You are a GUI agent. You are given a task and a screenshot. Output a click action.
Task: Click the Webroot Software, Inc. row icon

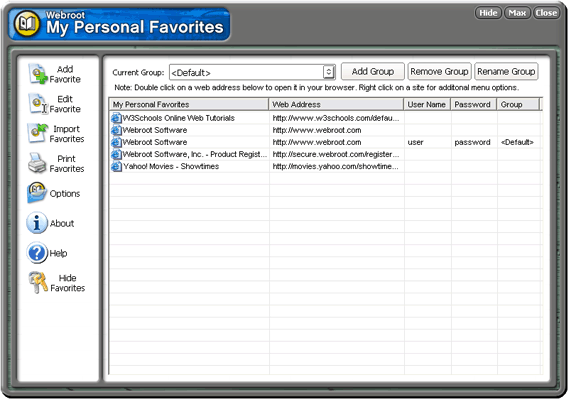click(x=116, y=154)
